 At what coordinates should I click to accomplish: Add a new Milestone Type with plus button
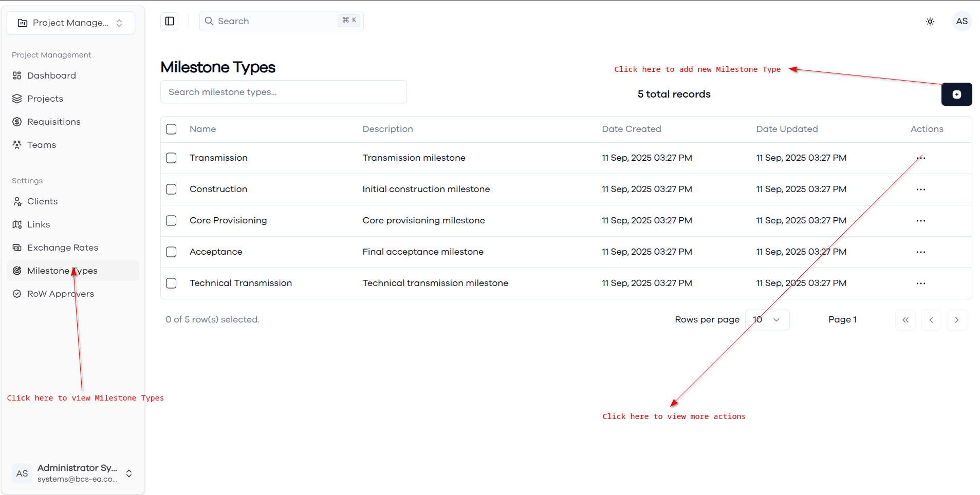tap(957, 94)
